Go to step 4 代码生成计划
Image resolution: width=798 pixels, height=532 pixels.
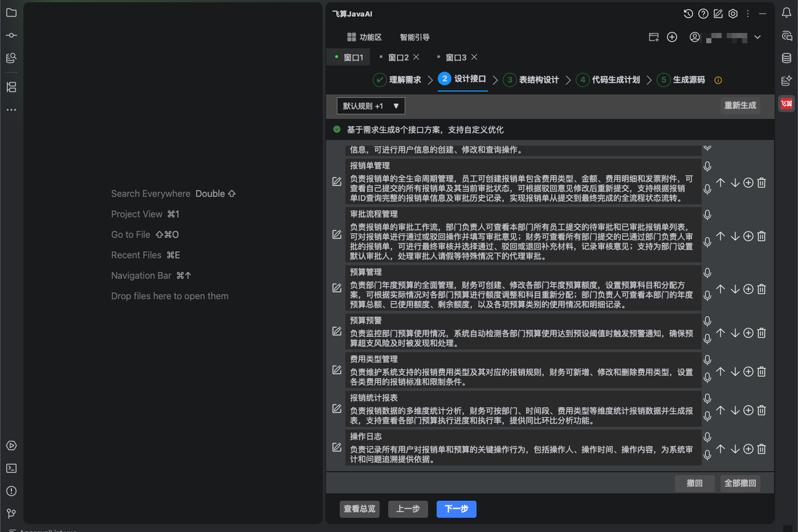pyautogui.click(x=608, y=80)
